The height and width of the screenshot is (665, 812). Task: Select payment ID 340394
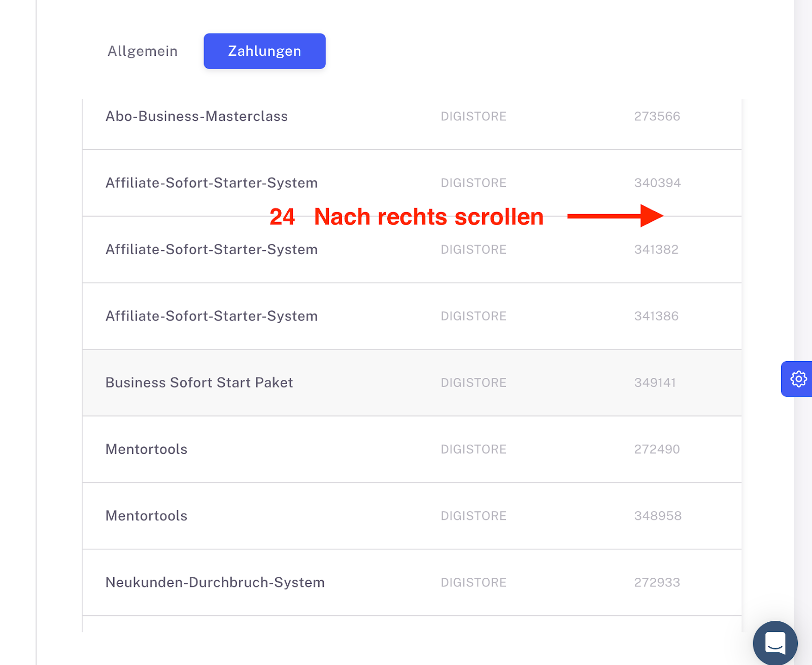(x=657, y=183)
